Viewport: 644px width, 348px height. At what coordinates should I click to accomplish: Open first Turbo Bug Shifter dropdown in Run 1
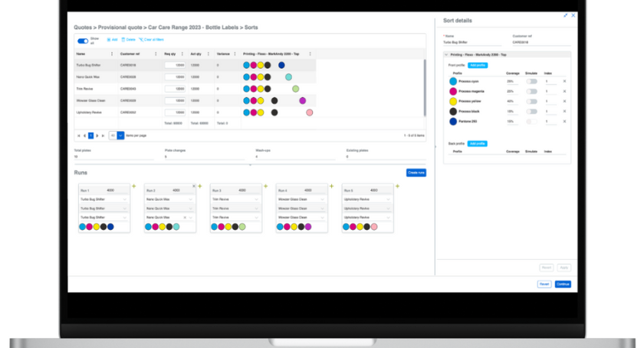[x=104, y=199]
